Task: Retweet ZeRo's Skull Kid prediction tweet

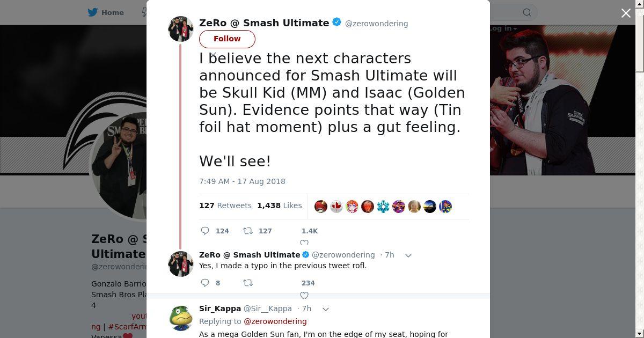Action: tap(248, 231)
